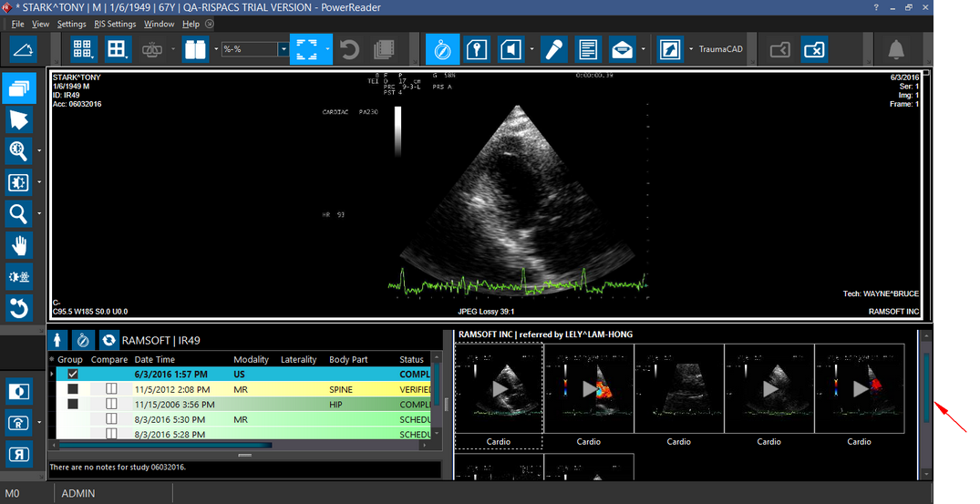Sort studies by Date Time column
Viewport: 980px width, 504px height.
pos(155,360)
